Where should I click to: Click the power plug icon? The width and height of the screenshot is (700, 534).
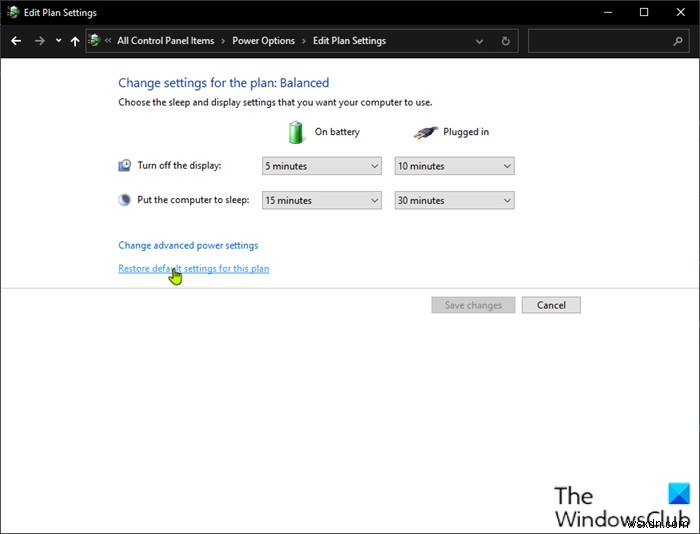[x=425, y=132]
